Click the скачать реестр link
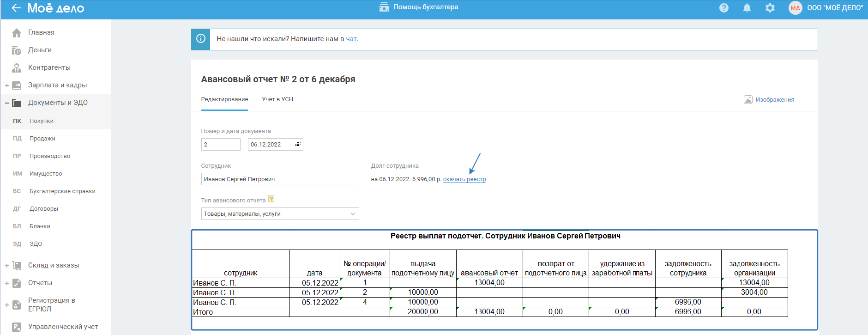 tap(464, 179)
